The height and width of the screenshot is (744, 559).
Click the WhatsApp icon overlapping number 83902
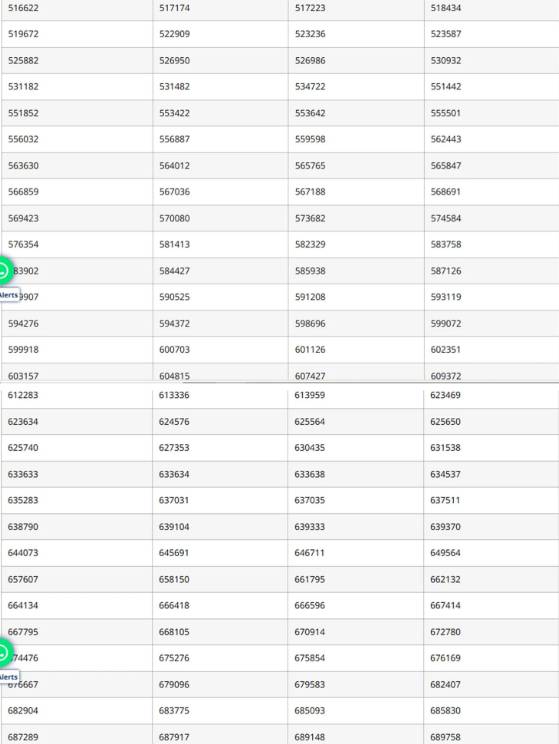pyautogui.click(x=4, y=270)
